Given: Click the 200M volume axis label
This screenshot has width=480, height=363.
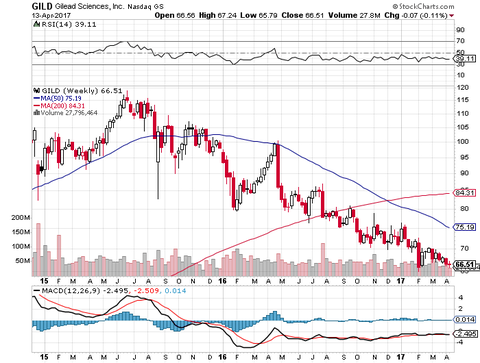Looking at the screenshot, I should point(21,218).
